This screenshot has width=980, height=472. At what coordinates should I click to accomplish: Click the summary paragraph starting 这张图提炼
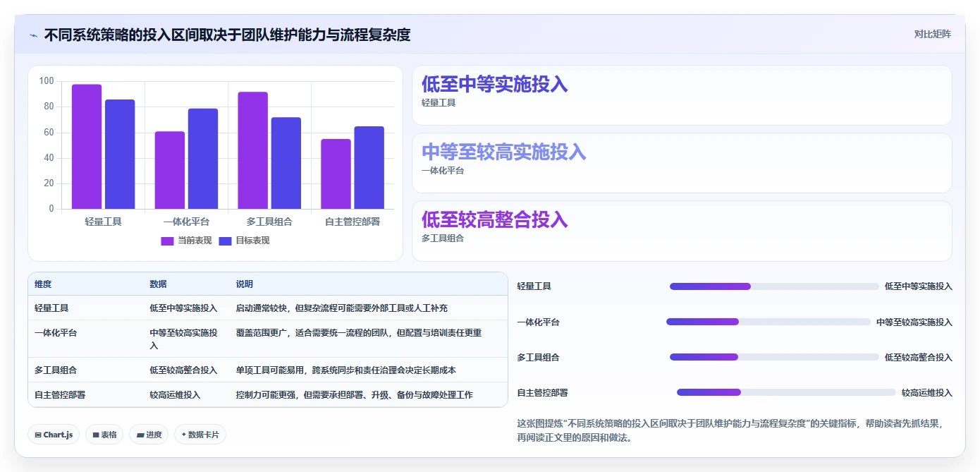[x=730, y=430]
